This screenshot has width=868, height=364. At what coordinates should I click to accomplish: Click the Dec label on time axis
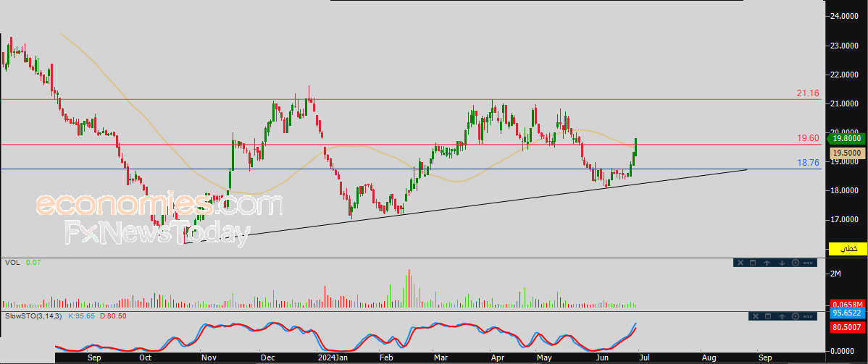pyautogui.click(x=270, y=358)
